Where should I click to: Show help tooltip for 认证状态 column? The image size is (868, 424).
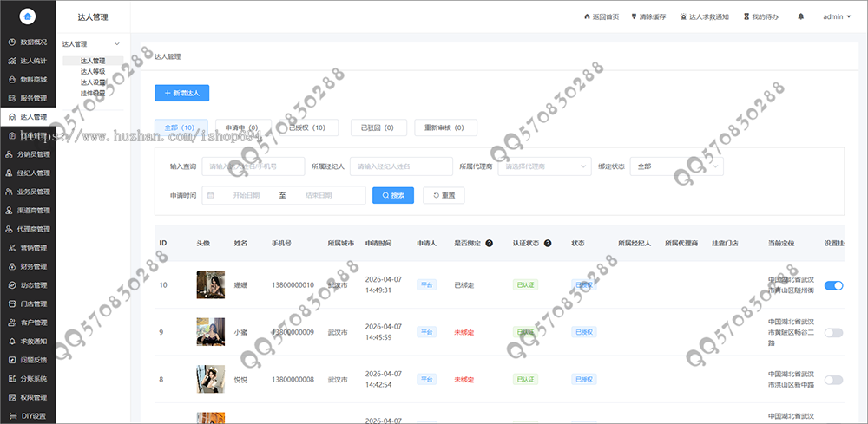click(548, 243)
